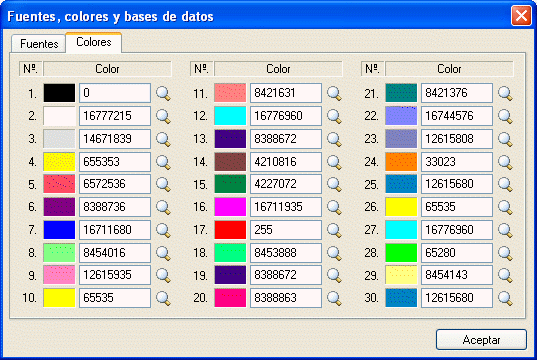Focus the field containing 8388863
537x360 pixels.
tap(286, 298)
